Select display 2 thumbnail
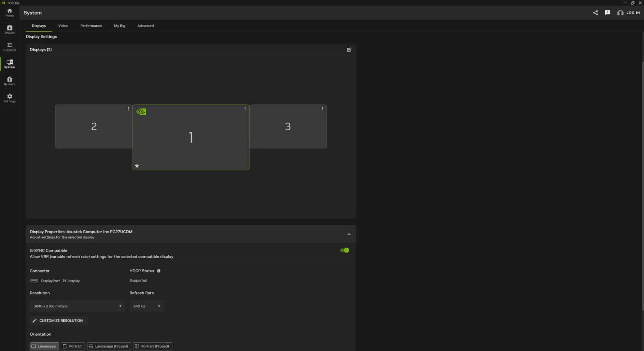Screen dimensions: 644x351 (x=94, y=126)
